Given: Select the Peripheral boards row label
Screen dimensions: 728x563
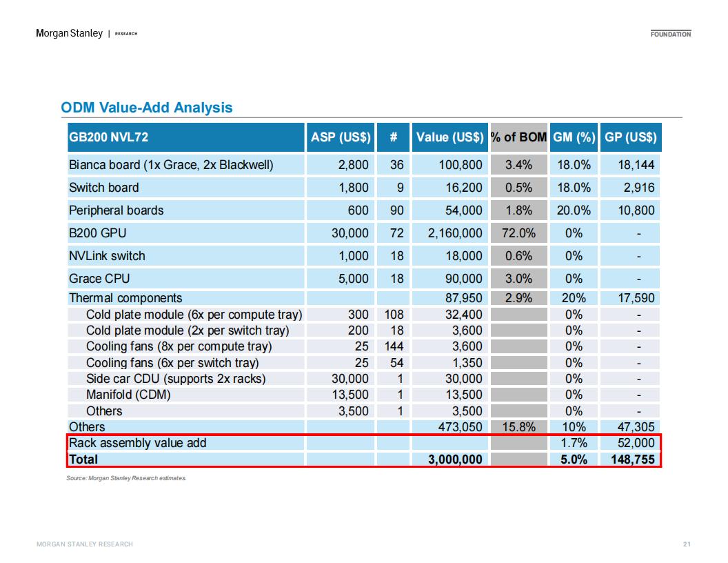Looking at the screenshot, I should pyautogui.click(x=116, y=210).
